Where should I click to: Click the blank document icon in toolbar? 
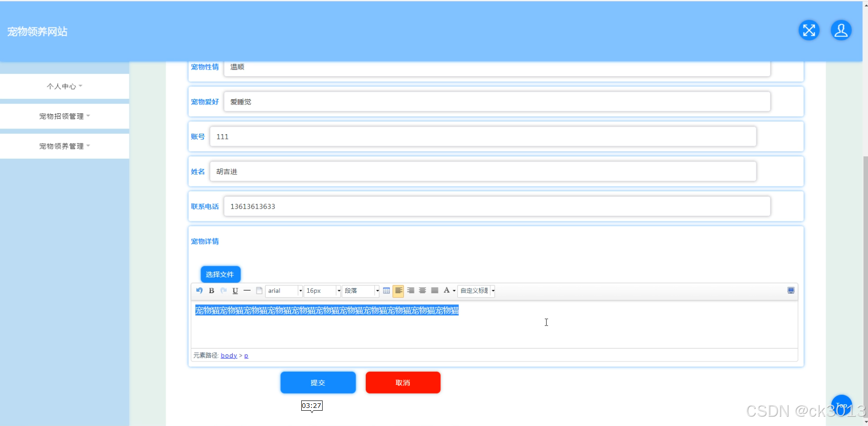[259, 290]
